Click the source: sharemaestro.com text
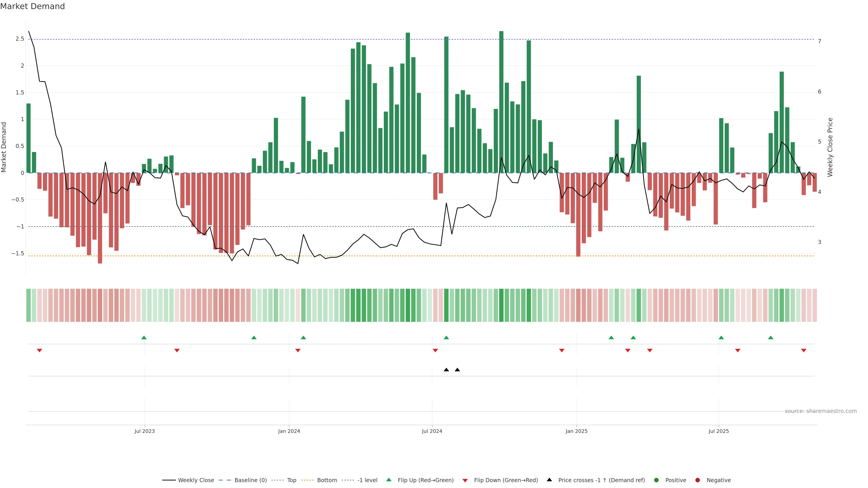Screen dimensions: 868x488 click(x=821, y=411)
